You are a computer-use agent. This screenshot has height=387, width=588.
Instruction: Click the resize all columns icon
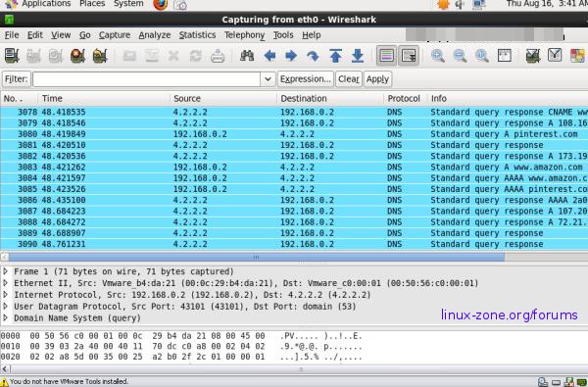pos(505,56)
